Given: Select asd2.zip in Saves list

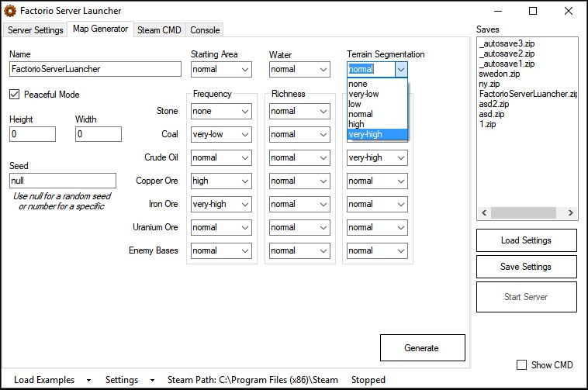Looking at the screenshot, I should [x=494, y=104].
